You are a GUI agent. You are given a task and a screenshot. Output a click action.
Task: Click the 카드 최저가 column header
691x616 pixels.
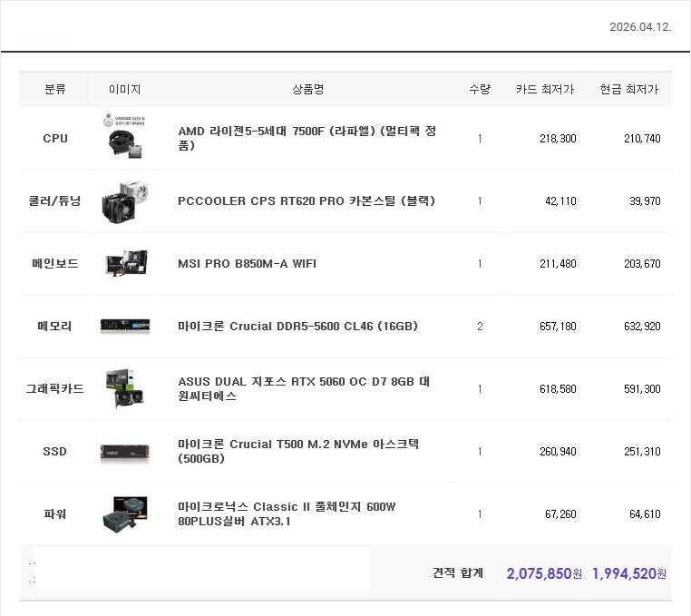[x=545, y=90]
